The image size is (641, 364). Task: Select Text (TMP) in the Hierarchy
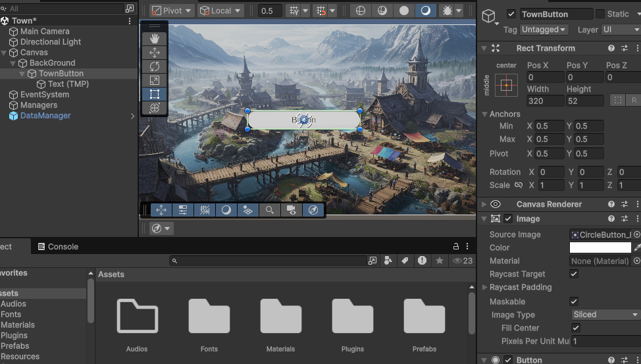click(68, 84)
